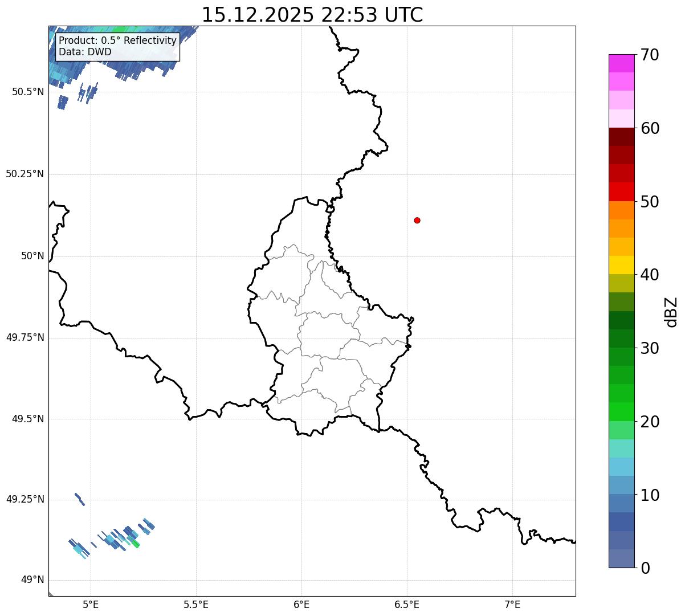Pick the magenta swatch atop the colorbar
The image size is (685, 616).
622,63
